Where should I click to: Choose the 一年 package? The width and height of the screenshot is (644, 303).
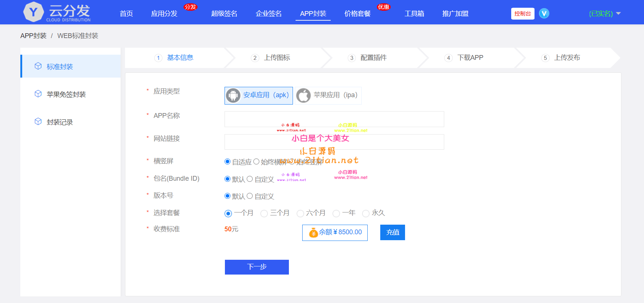pyautogui.click(x=336, y=213)
